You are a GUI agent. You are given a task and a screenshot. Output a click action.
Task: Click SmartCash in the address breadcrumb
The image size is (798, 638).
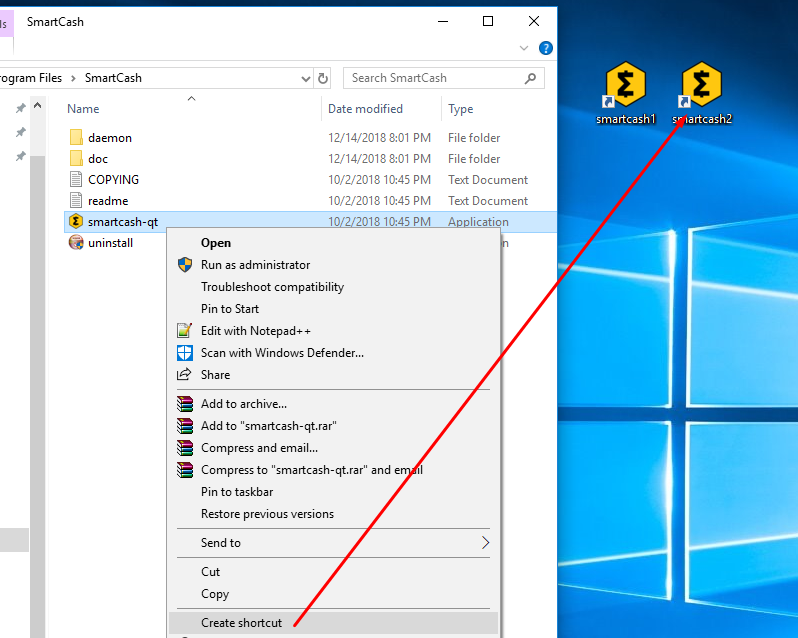click(113, 78)
